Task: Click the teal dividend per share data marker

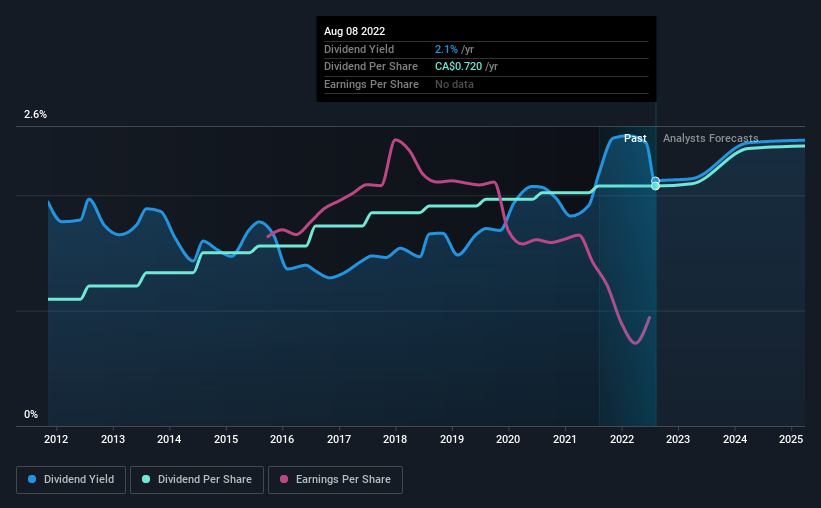Action: pyautogui.click(x=656, y=186)
